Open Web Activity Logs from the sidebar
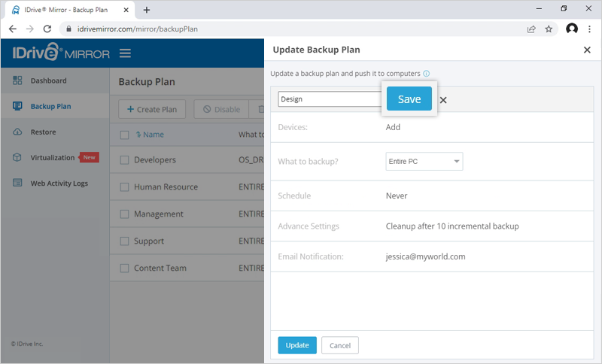The image size is (602, 364). (59, 183)
